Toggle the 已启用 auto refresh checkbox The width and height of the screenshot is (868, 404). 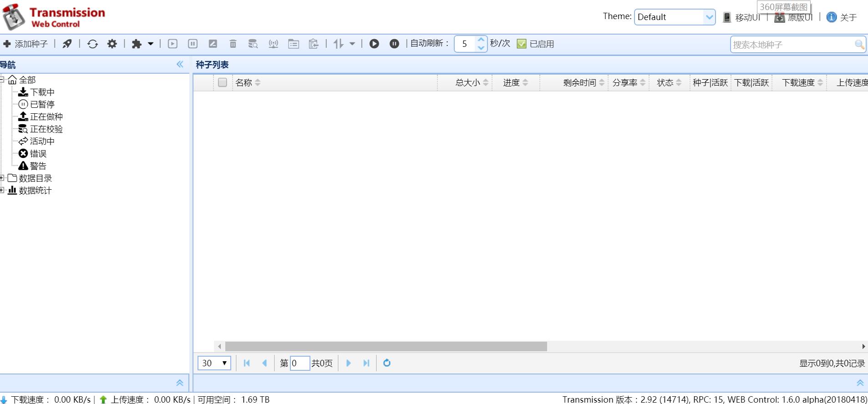(522, 44)
